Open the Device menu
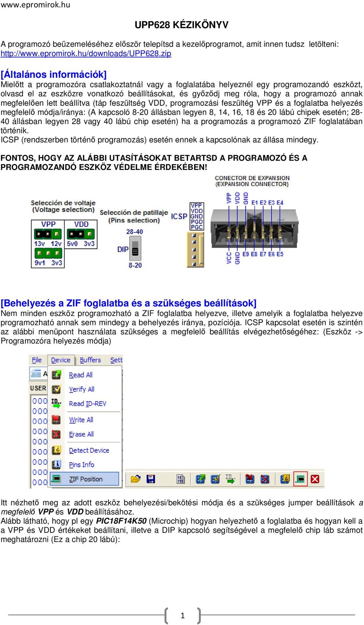Viewport: 364px width, 625px height. (x=61, y=360)
